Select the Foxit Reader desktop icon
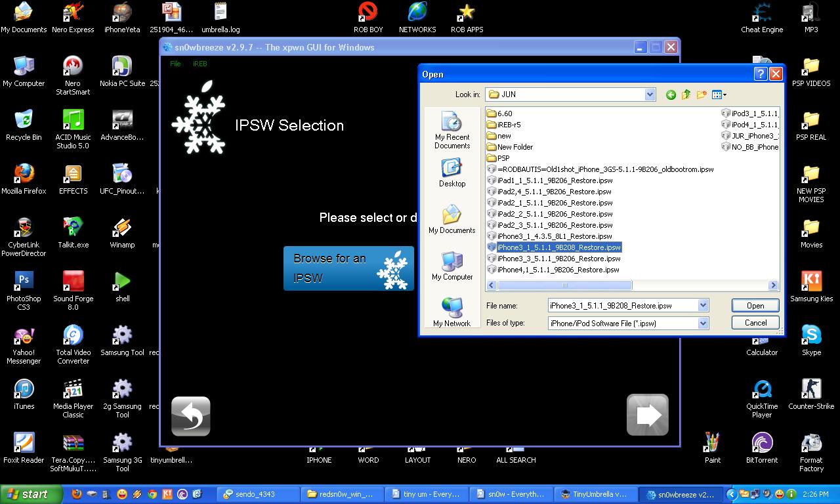The width and height of the screenshot is (840, 504). (24, 448)
